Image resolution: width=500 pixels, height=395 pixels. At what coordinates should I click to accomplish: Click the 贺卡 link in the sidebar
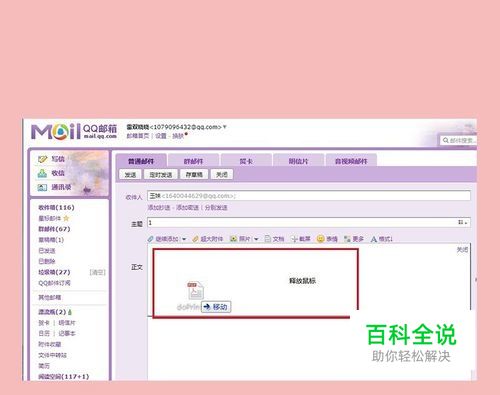(x=44, y=323)
